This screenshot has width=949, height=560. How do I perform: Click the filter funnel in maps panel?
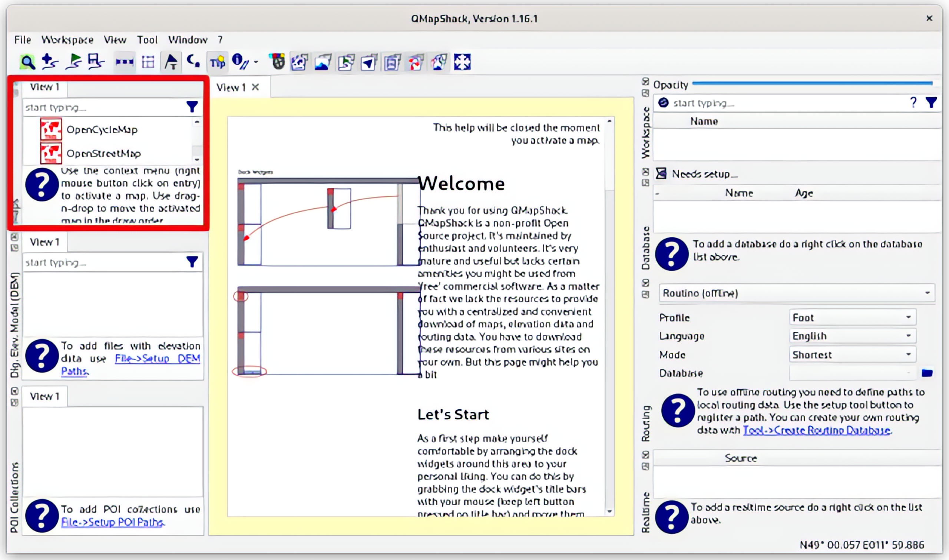coord(192,107)
